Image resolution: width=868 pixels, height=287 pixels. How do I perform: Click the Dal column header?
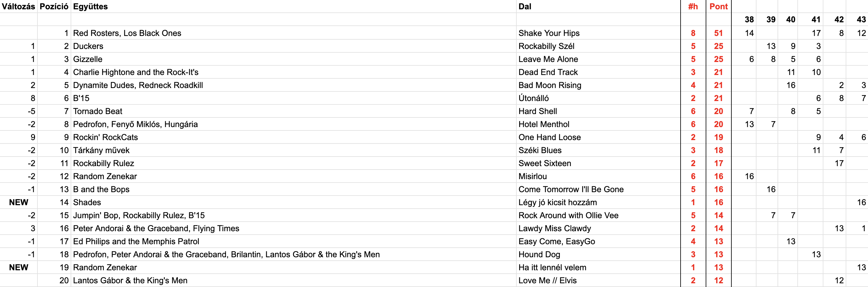coord(525,7)
